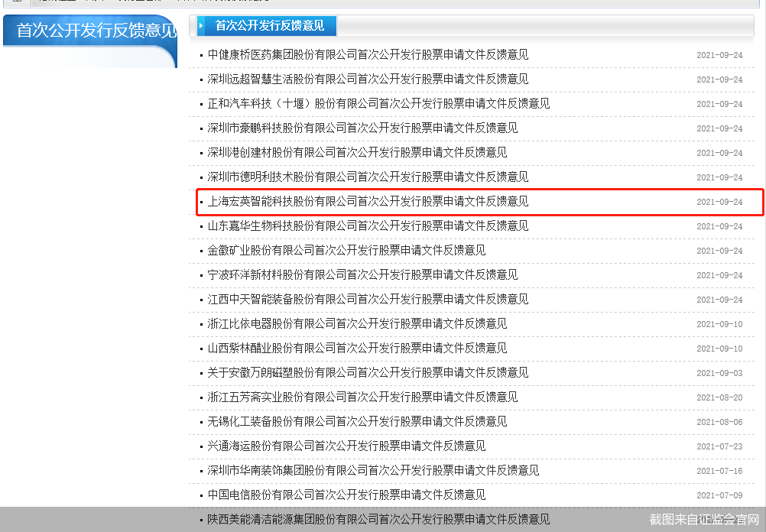Open the 深圳远超智慧生活 feedback link
This screenshot has height=532, width=766.
(x=368, y=79)
